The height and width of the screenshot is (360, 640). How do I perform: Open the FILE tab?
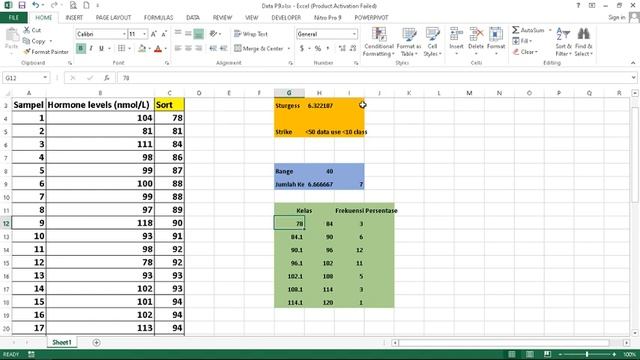click(13, 18)
